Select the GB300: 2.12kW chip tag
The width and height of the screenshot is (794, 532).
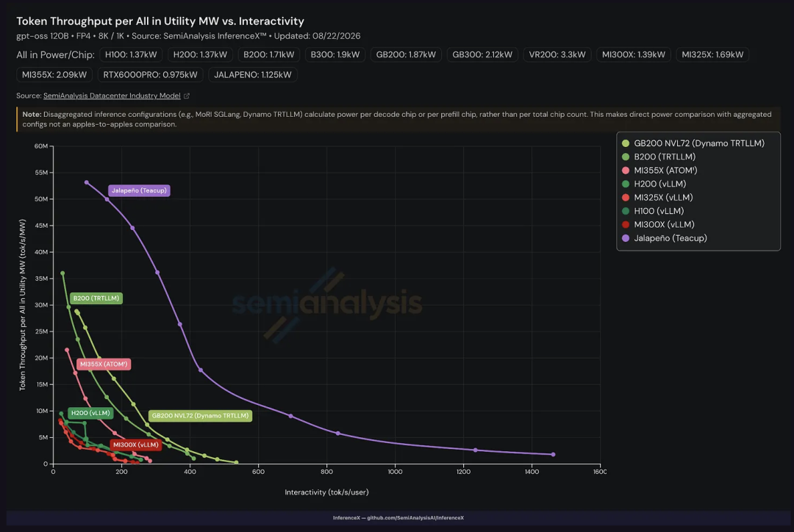pos(482,54)
